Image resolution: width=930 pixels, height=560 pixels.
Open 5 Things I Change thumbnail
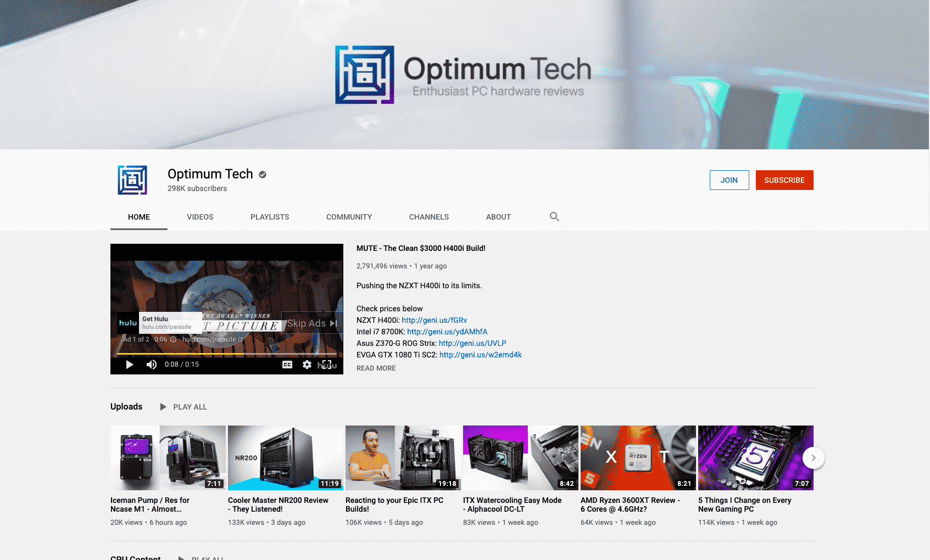click(x=756, y=458)
